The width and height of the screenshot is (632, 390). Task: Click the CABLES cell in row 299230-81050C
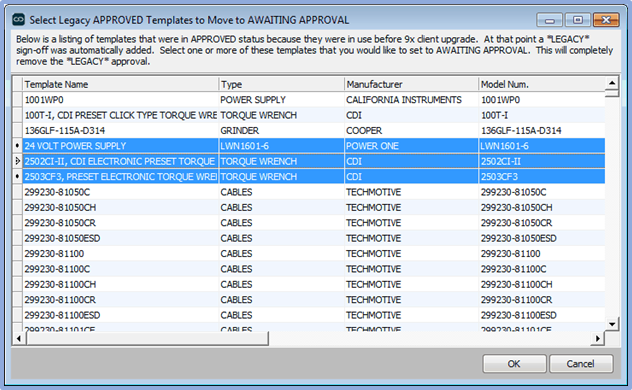pyautogui.click(x=281, y=192)
